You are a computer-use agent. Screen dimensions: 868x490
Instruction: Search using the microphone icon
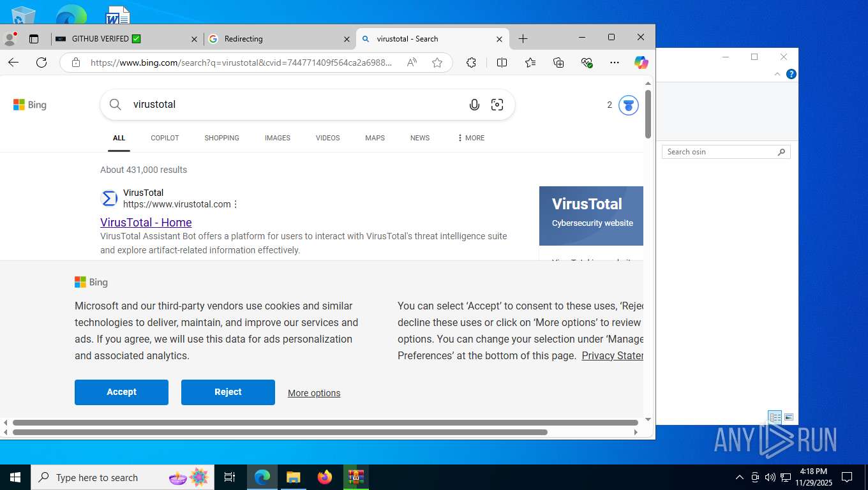[474, 105]
